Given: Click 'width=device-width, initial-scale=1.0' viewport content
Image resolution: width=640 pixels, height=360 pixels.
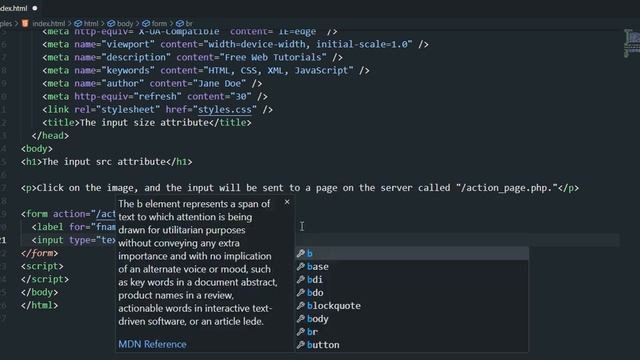Looking at the screenshot, I should 308,44.
